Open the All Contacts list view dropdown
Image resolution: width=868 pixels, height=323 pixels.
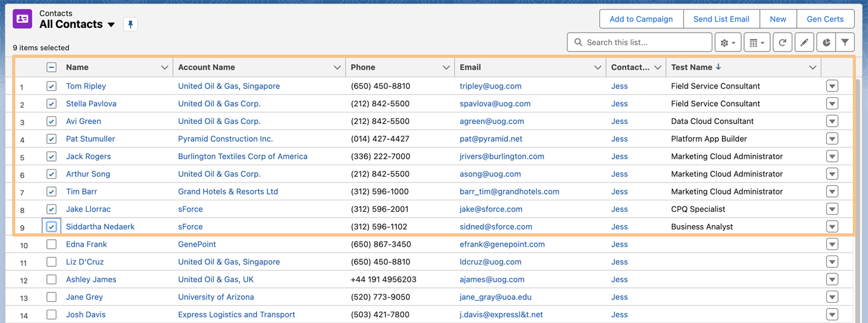pos(111,25)
